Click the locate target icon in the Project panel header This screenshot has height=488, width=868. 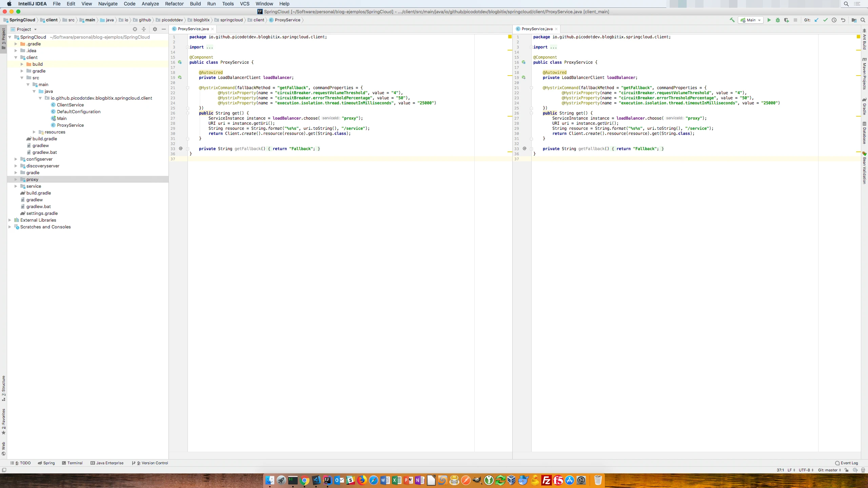135,29
